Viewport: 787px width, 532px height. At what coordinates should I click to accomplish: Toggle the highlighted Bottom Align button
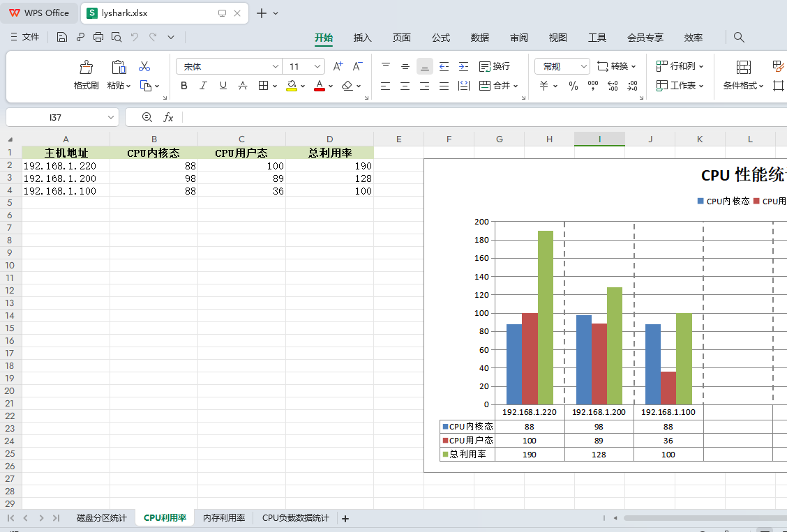tap(425, 66)
